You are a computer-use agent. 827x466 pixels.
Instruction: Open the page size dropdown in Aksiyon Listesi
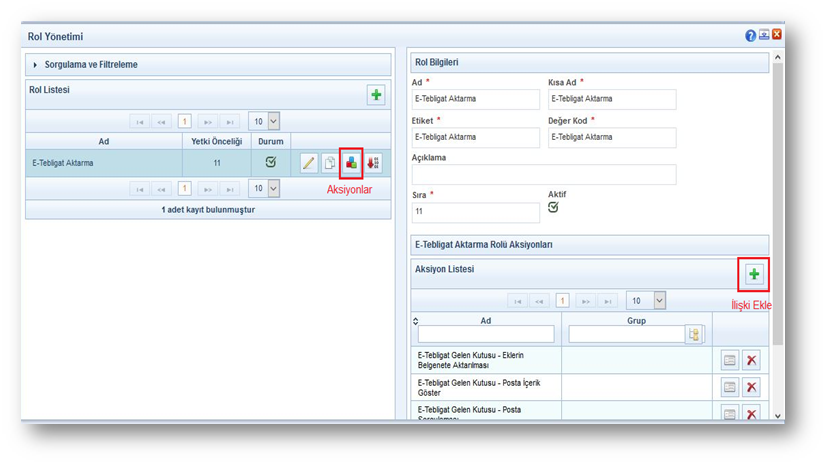tap(645, 301)
